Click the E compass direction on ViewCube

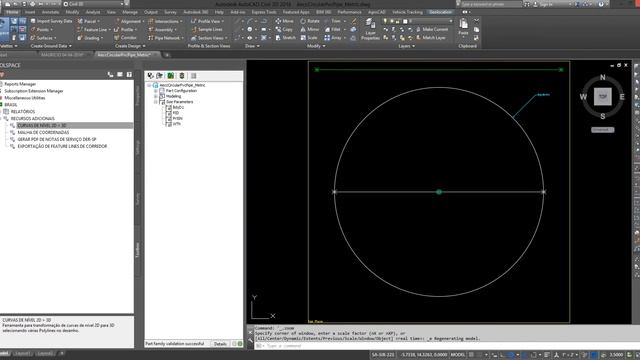coord(622,97)
